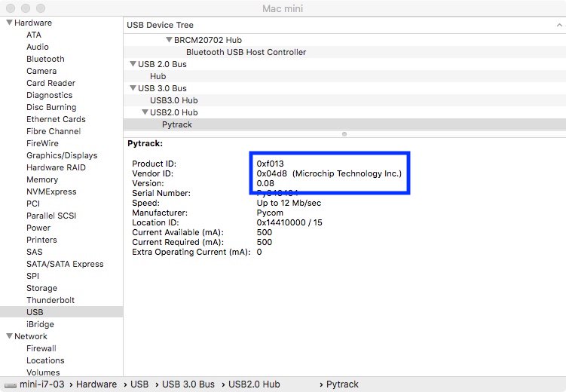
Task: Select Diagnostics in the sidebar
Action: coord(50,95)
